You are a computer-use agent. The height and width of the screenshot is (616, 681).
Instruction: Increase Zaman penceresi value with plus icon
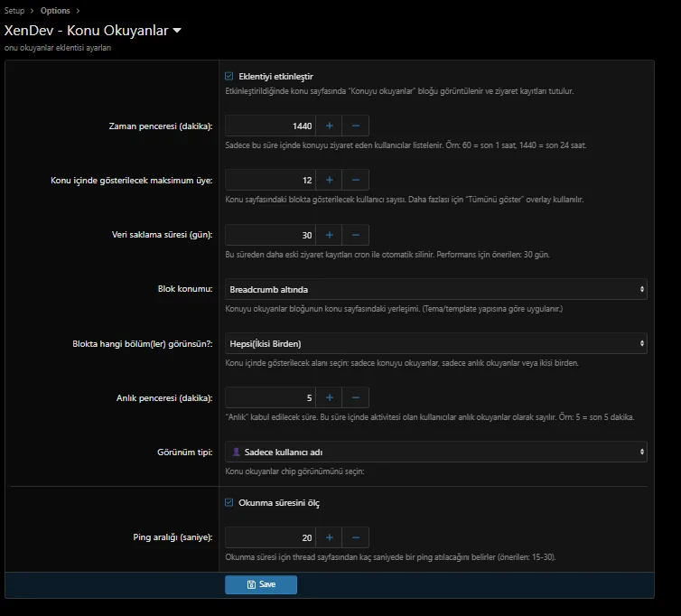(x=329, y=126)
